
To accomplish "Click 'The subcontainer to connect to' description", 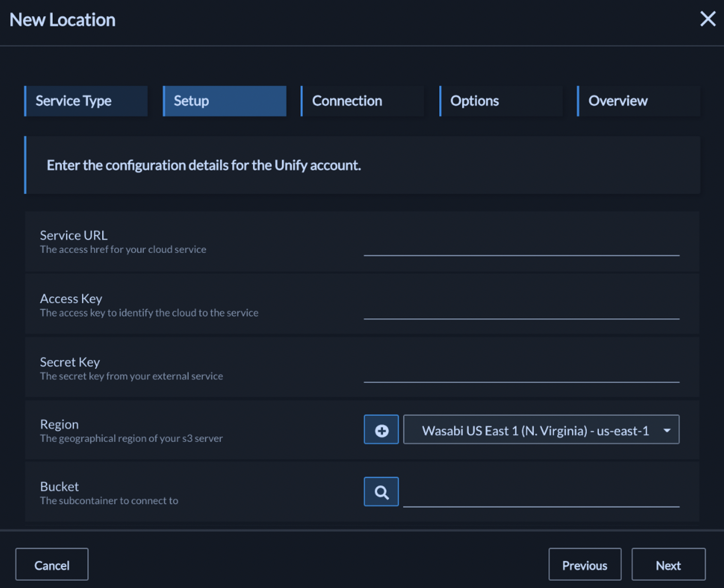I will (x=109, y=501).
